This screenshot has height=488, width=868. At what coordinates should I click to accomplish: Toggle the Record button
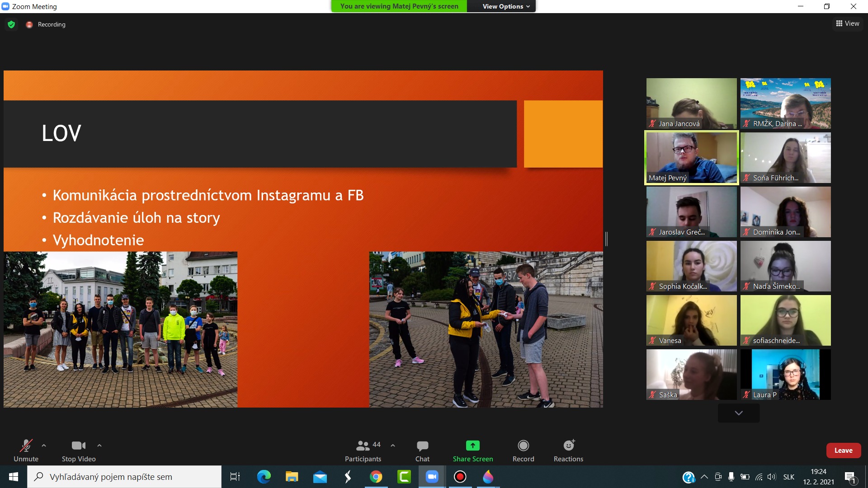(x=523, y=450)
